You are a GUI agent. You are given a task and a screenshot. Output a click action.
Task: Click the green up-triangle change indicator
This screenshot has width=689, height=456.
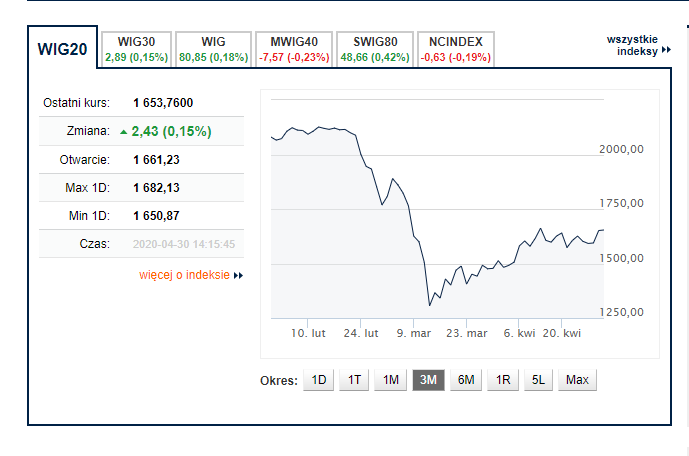123,132
